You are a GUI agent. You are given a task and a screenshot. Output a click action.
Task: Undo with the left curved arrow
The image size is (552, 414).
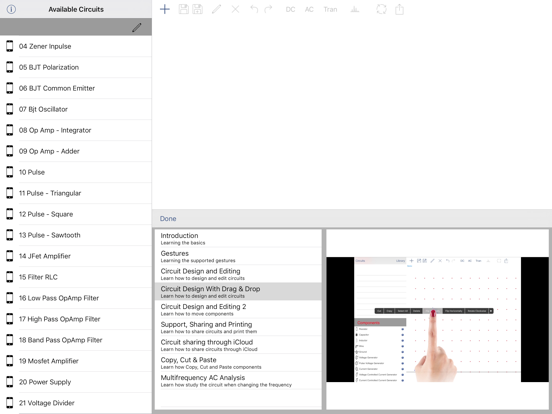pyautogui.click(x=254, y=9)
